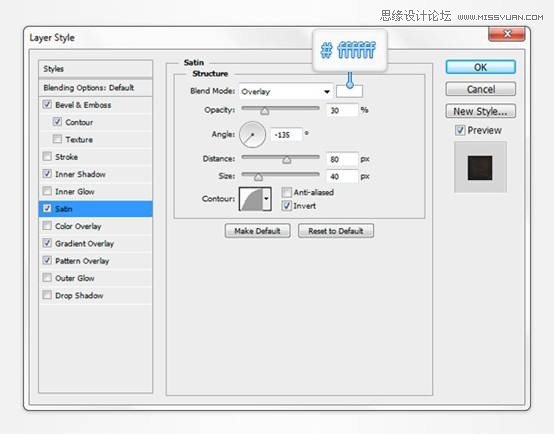Adjust the Size slider handle

point(258,177)
